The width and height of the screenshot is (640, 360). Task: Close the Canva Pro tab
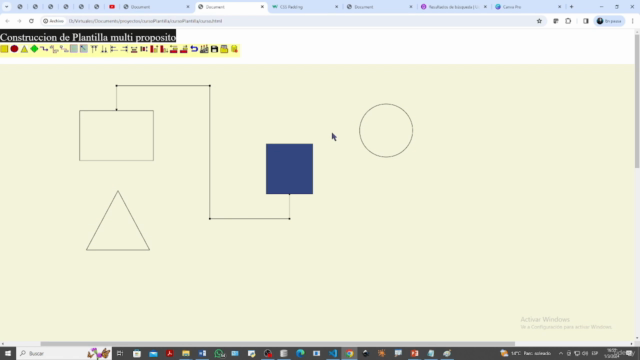tap(559, 7)
